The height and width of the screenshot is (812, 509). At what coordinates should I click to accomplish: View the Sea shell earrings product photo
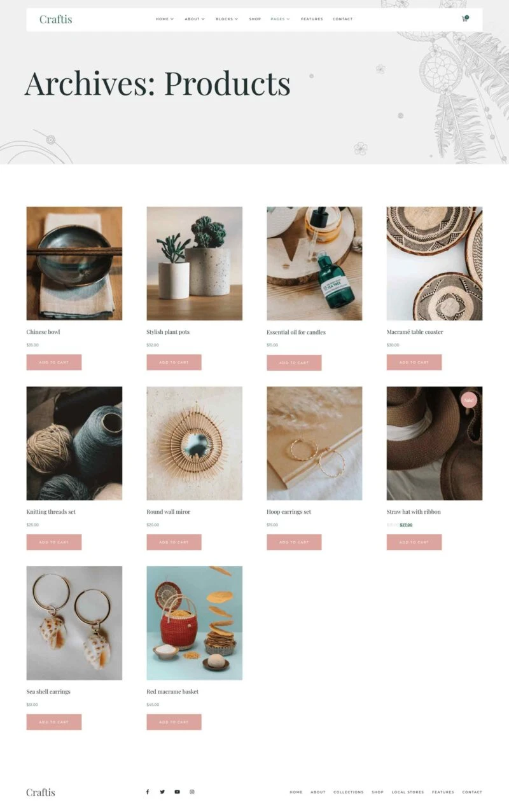pos(74,623)
